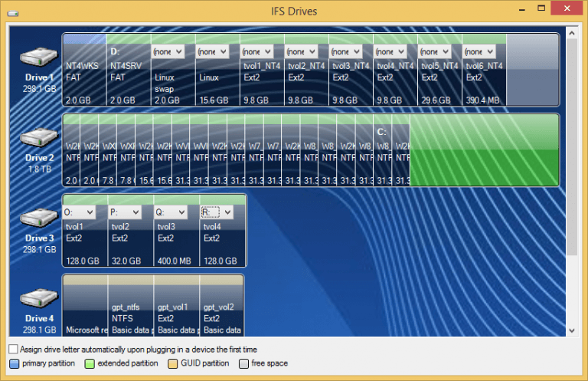This screenshot has width=588, height=381.
Task: Enable automatic drive letter assignment checkbox
Action: click(x=13, y=349)
